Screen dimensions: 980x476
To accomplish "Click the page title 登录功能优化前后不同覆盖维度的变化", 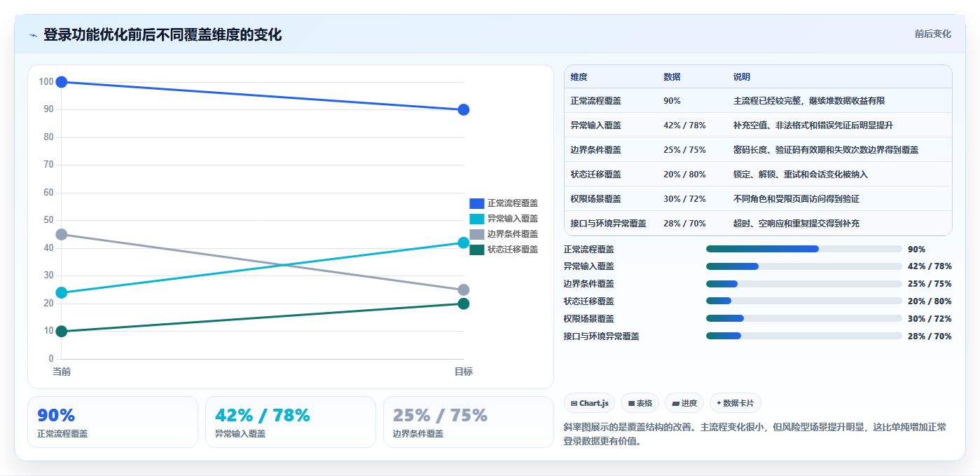I will pyautogui.click(x=163, y=34).
